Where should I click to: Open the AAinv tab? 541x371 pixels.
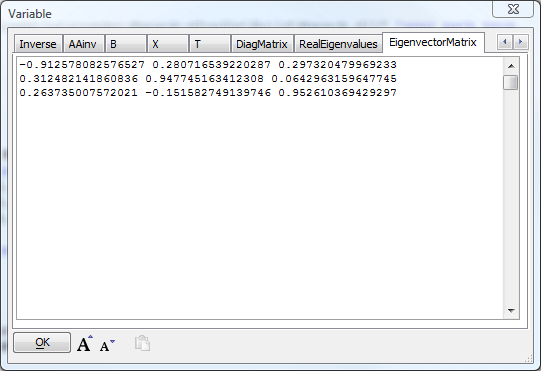pos(84,44)
